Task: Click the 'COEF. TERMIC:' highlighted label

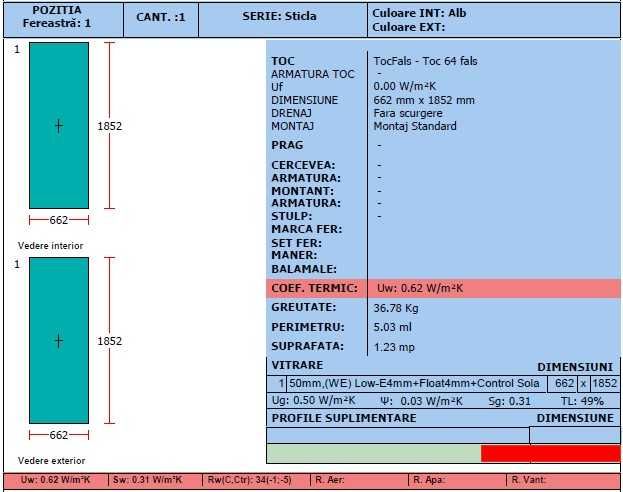Action: tap(314, 288)
